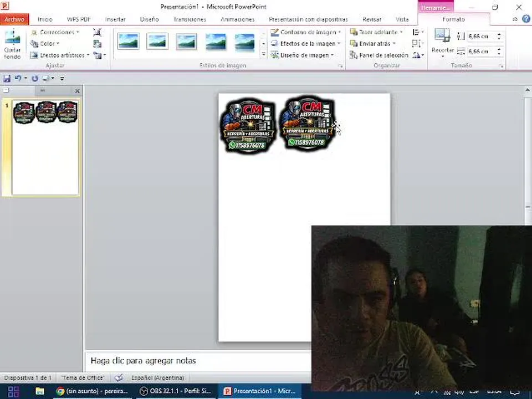Apply the fourth picture style thumbnail
Screen dimensions: 532x399
point(216,42)
